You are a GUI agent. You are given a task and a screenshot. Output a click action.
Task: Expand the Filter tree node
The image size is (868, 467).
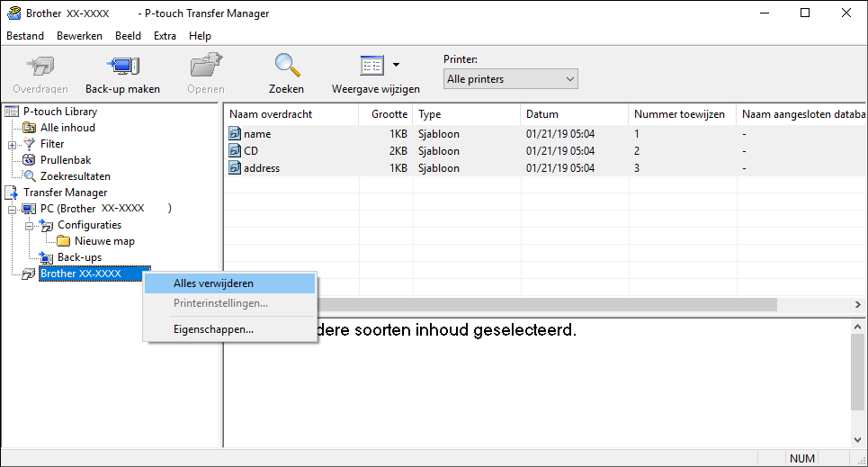[12, 145]
